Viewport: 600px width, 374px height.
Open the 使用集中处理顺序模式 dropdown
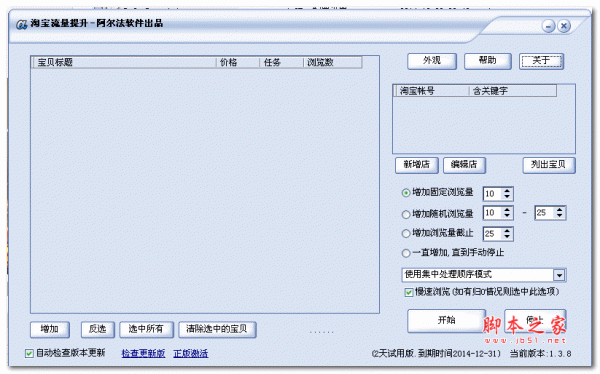(x=559, y=275)
